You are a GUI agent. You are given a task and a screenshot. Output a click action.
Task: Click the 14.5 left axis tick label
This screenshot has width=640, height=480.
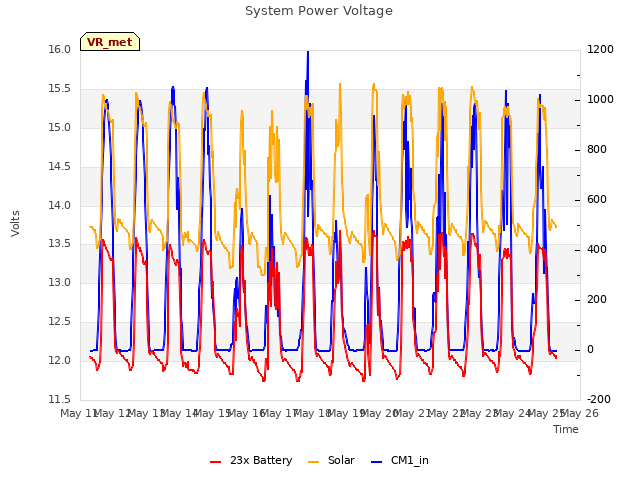[60, 167]
